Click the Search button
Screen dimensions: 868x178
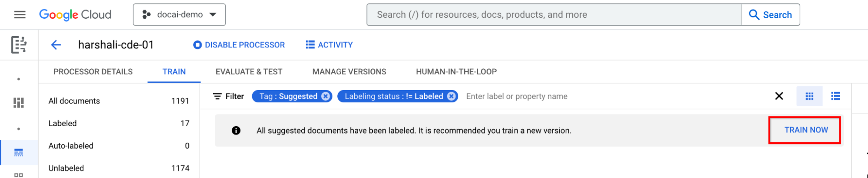coord(770,15)
